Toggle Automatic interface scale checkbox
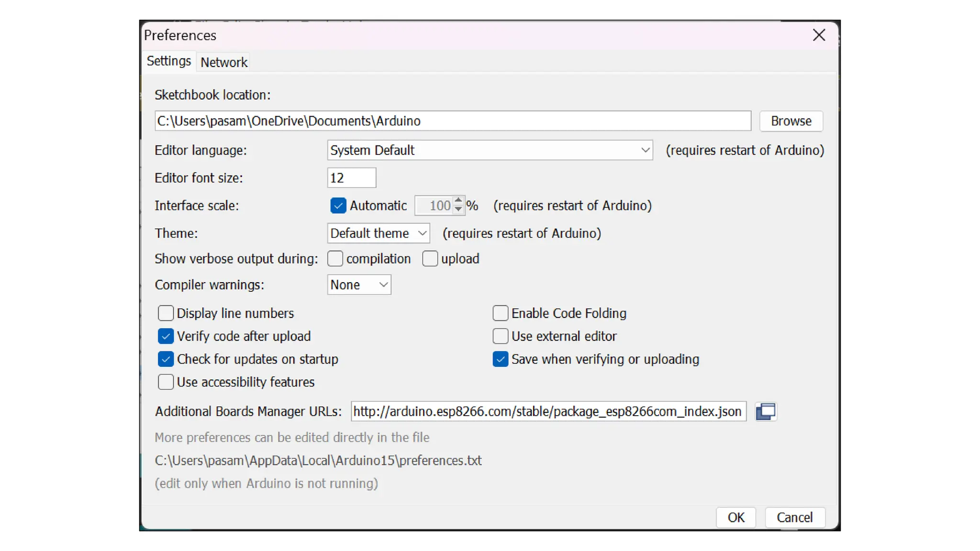980x551 pixels. [338, 206]
